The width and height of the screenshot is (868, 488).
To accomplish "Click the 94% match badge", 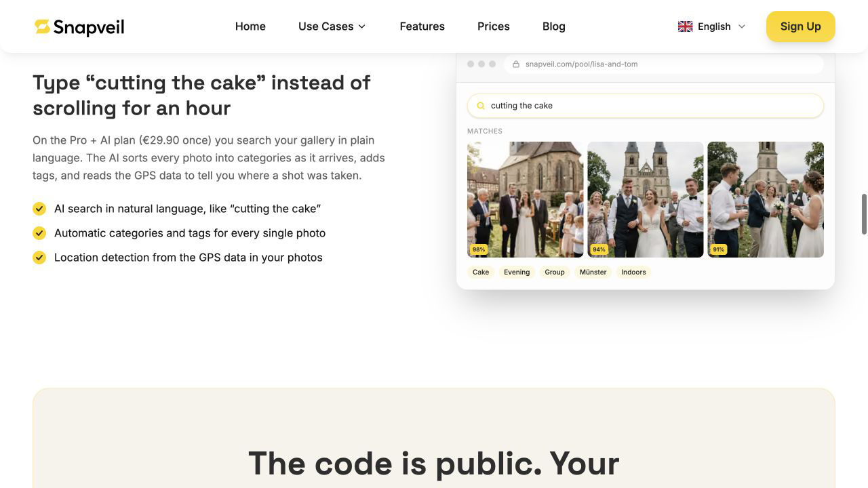I will point(599,249).
